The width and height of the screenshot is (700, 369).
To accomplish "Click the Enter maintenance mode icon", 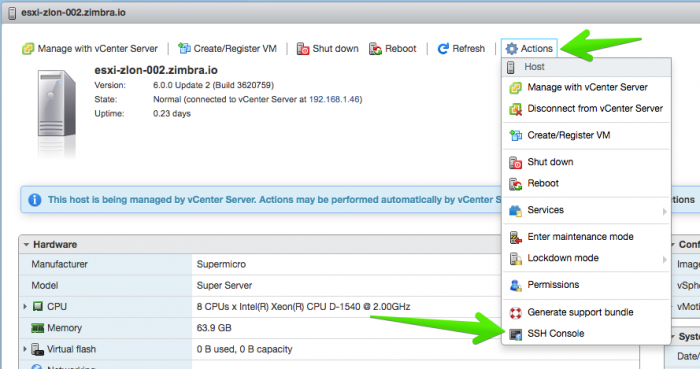I will click(x=516, y=237).
